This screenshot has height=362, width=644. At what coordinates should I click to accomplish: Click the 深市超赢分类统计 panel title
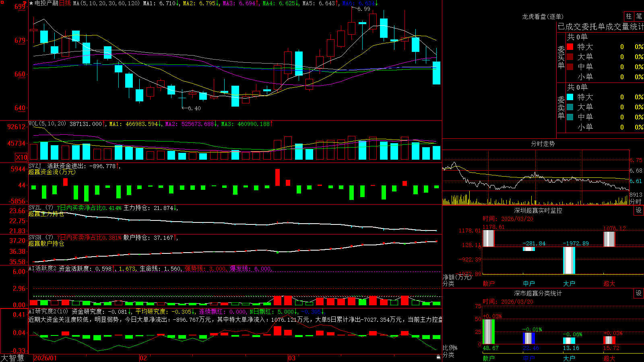click(x=538, y=293)
